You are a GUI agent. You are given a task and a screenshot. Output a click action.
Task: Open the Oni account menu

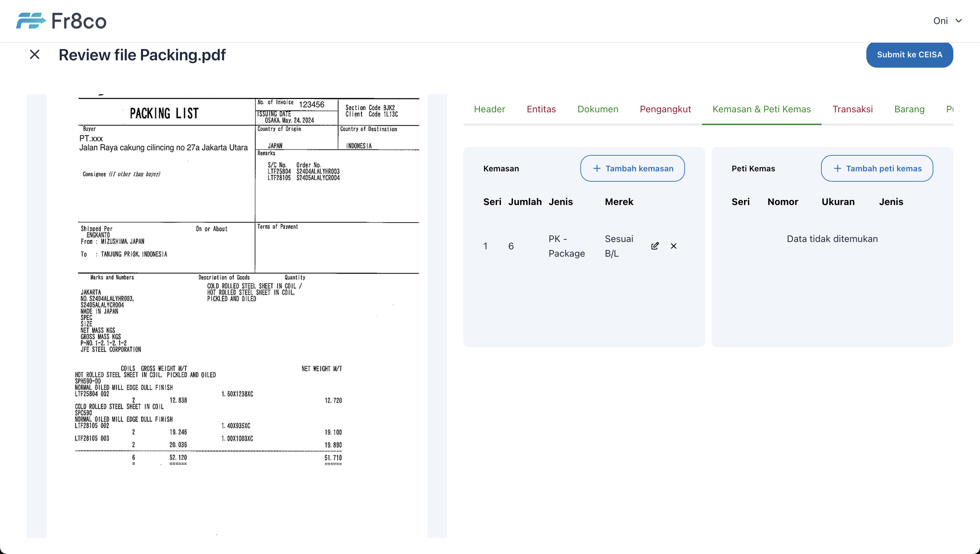[940, 21]
